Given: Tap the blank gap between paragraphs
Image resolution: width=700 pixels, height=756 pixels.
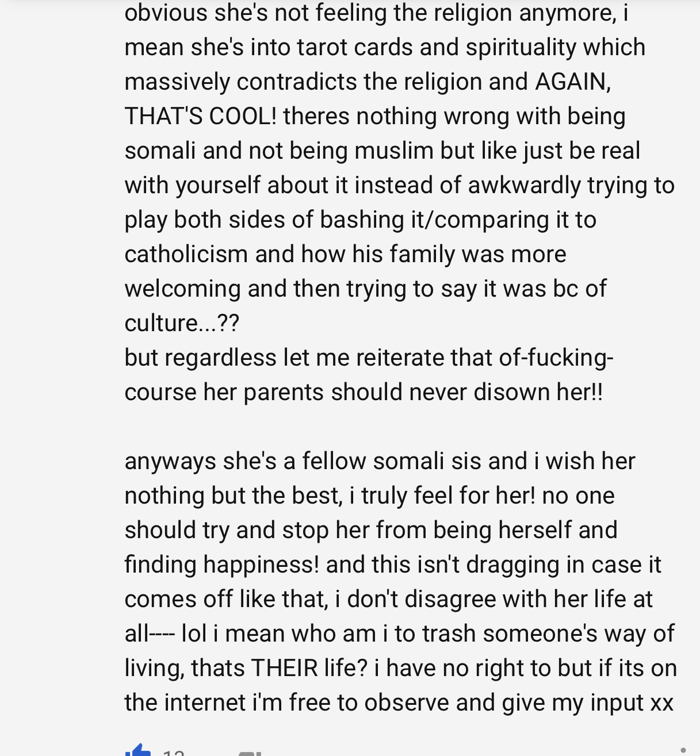Looking at the screenshot, I should click(x=345, y=427).
